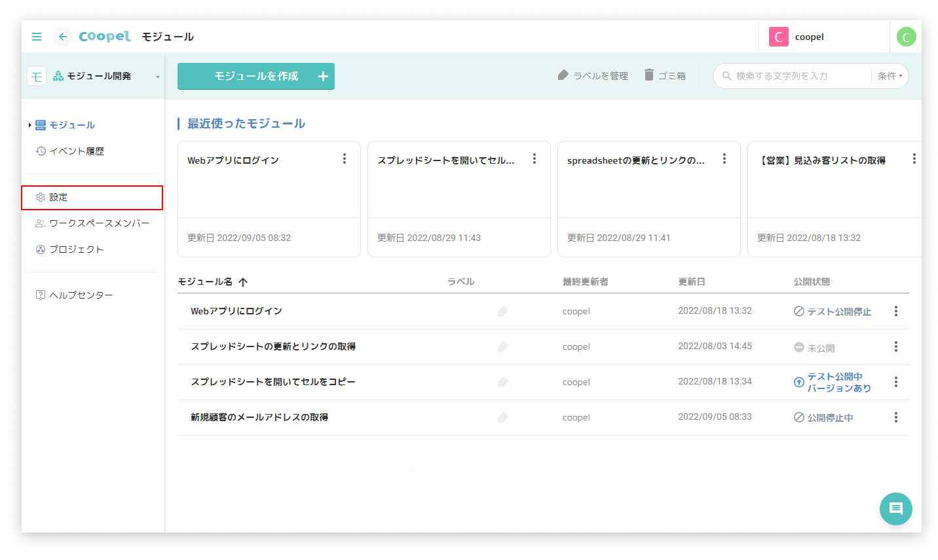Screen dimensions: 938x560
Task: Open more options for スプレッドシートを開いてセルをコピー row
Action: point(896,382)
